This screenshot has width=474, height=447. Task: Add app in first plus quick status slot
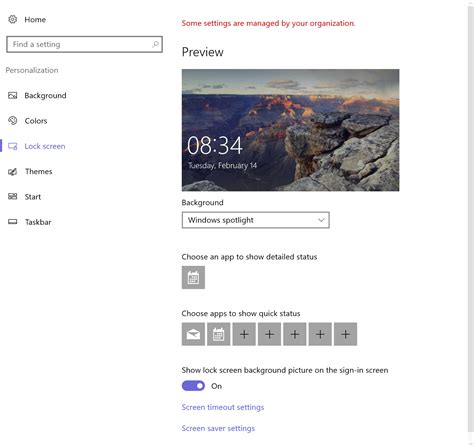tap(244, 334)
